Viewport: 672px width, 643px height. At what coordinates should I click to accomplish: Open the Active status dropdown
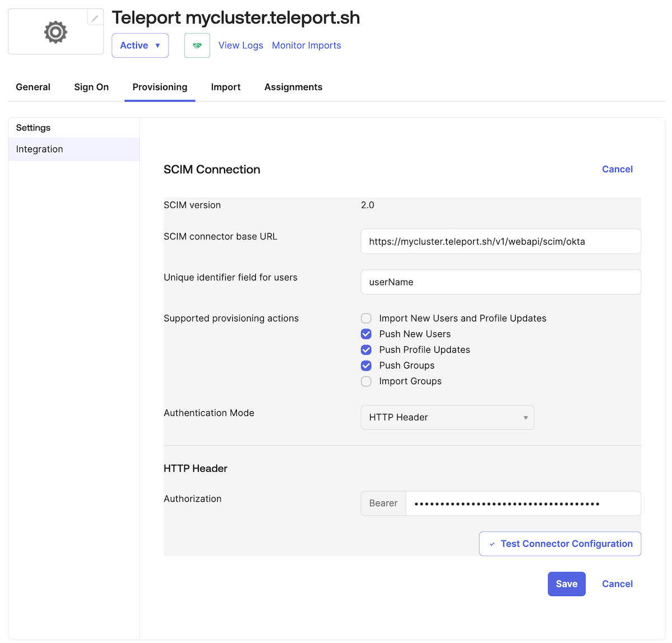[x=140, y=45]
